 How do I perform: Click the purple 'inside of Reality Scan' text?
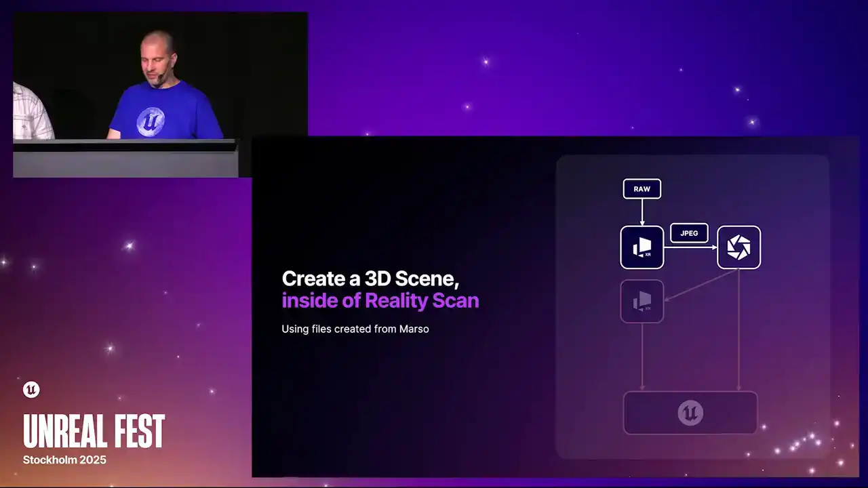[380, 300]
